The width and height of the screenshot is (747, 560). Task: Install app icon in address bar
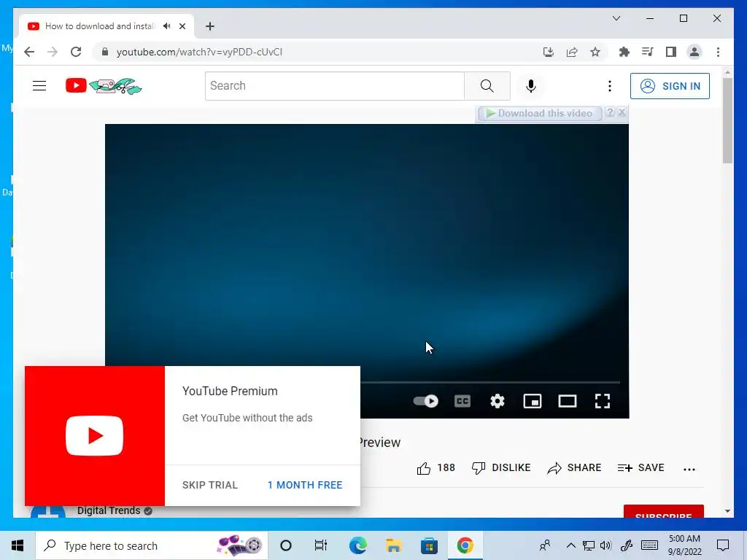[549, 52]
